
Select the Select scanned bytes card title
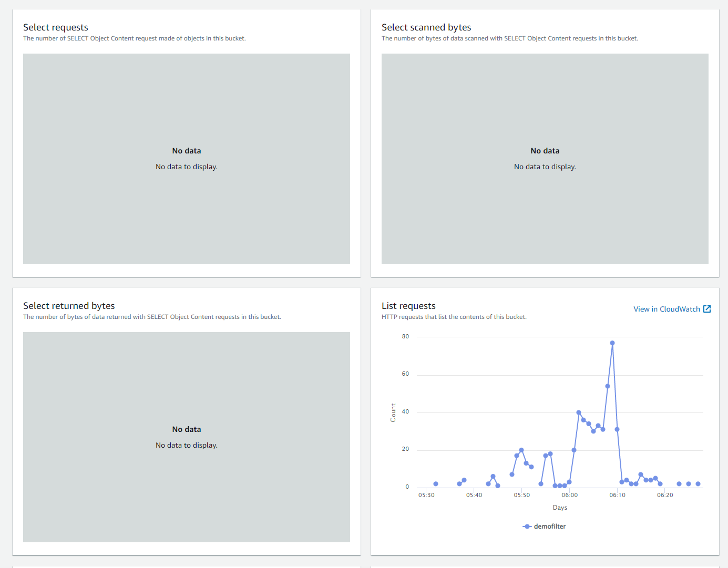[x=426, y=27]
